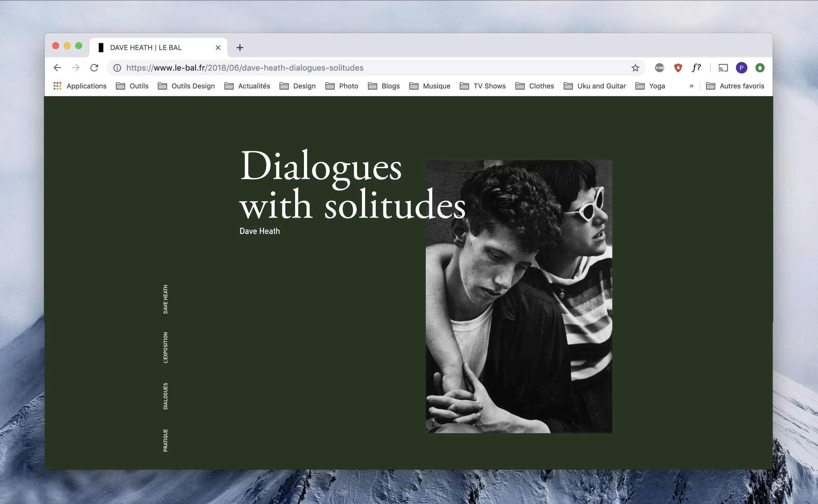Jump to the L'EXPOSITION section
The height and width of the screenshot is (504, 818).
tap(166, 347)
